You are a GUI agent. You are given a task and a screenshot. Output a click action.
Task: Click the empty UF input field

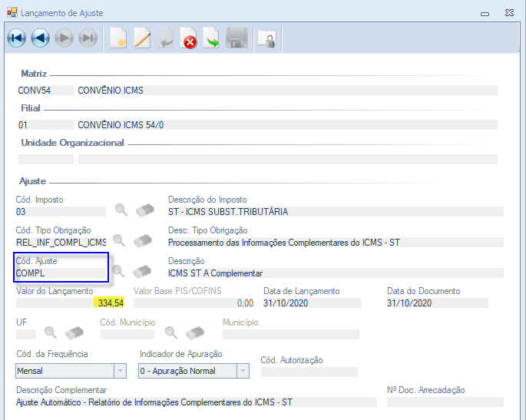(x=26, y=334)
